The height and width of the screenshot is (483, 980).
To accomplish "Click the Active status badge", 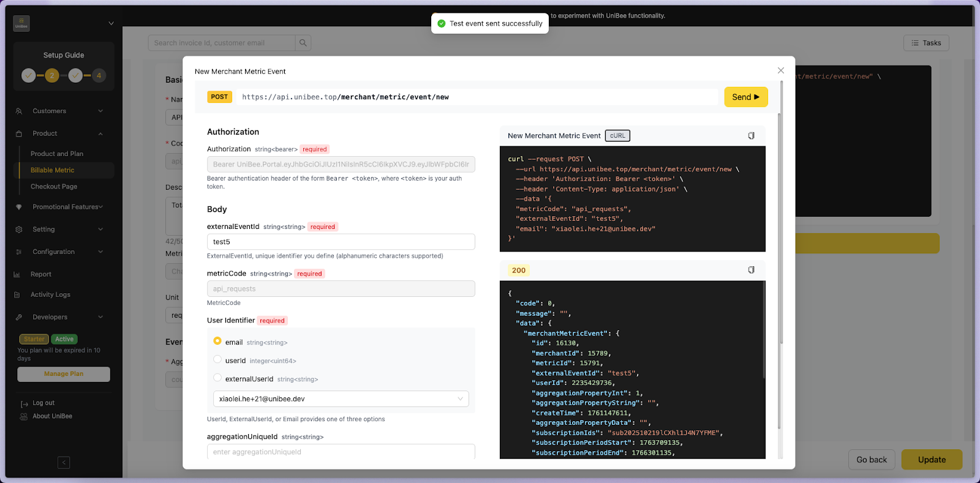I will pos(64,339).
